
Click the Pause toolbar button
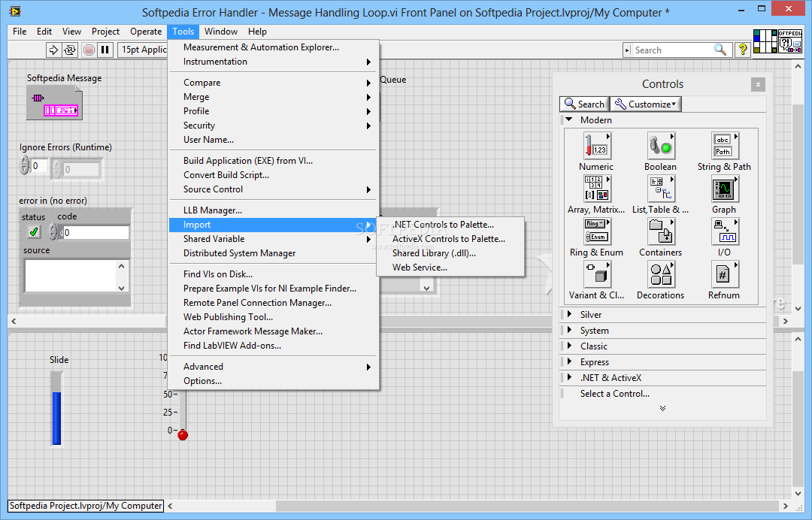105,50
